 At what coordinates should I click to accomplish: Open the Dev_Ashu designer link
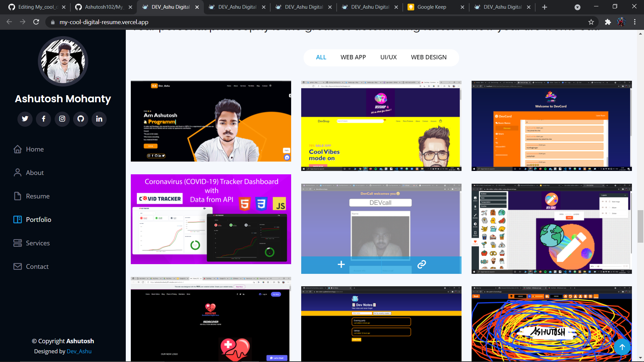click(x=79, y=351)
